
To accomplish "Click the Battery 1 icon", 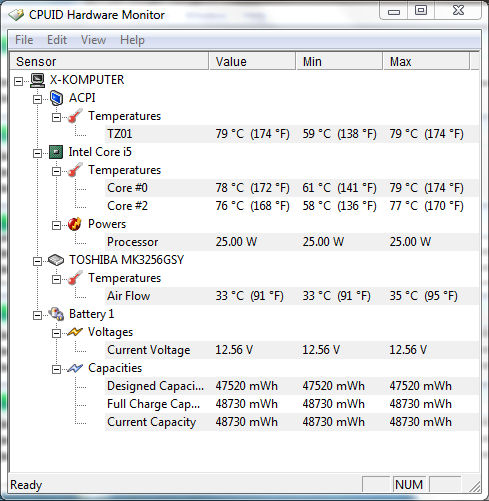I will [x=56, y=314].
